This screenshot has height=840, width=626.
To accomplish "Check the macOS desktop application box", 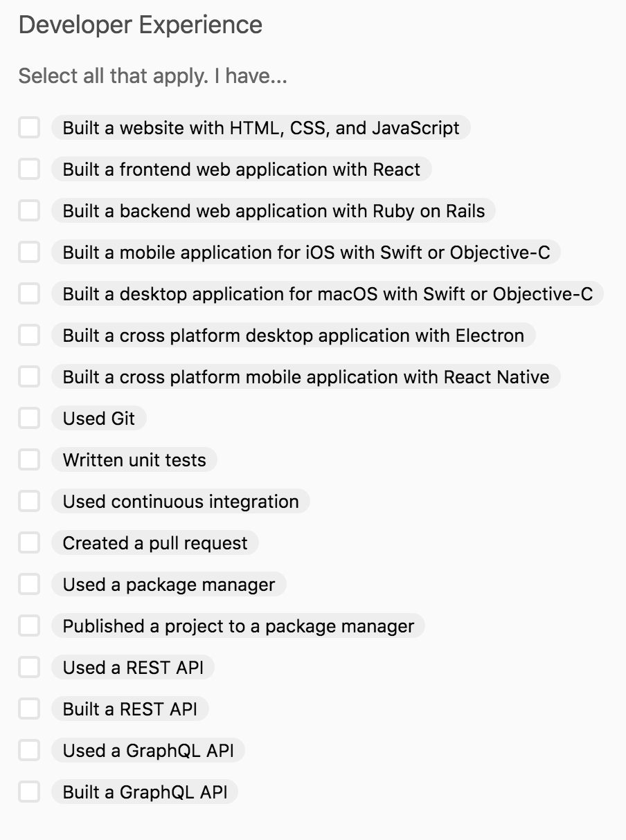I will point(29,294).
